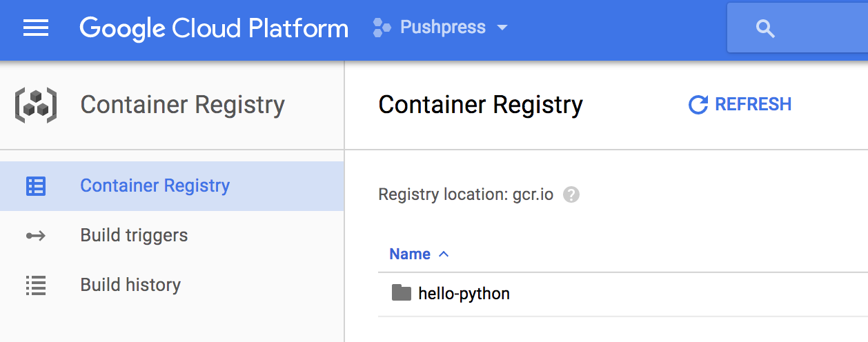Click the search magnifying glass icon
The image size is (868, 342).
[x=765, y=29]
